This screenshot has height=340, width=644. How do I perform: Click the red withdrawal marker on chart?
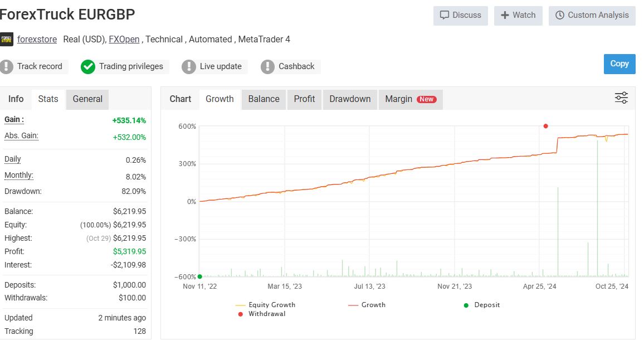[x=545, y=126]
